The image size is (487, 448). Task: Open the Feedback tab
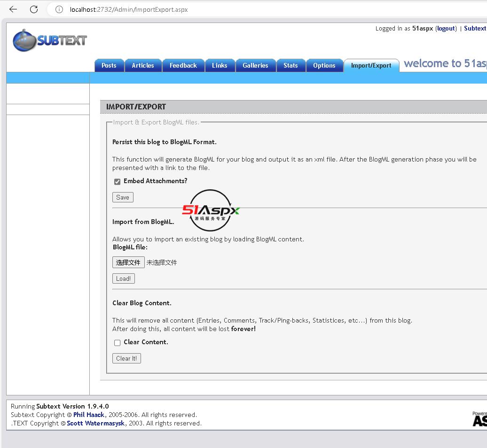tap(183, 66)
